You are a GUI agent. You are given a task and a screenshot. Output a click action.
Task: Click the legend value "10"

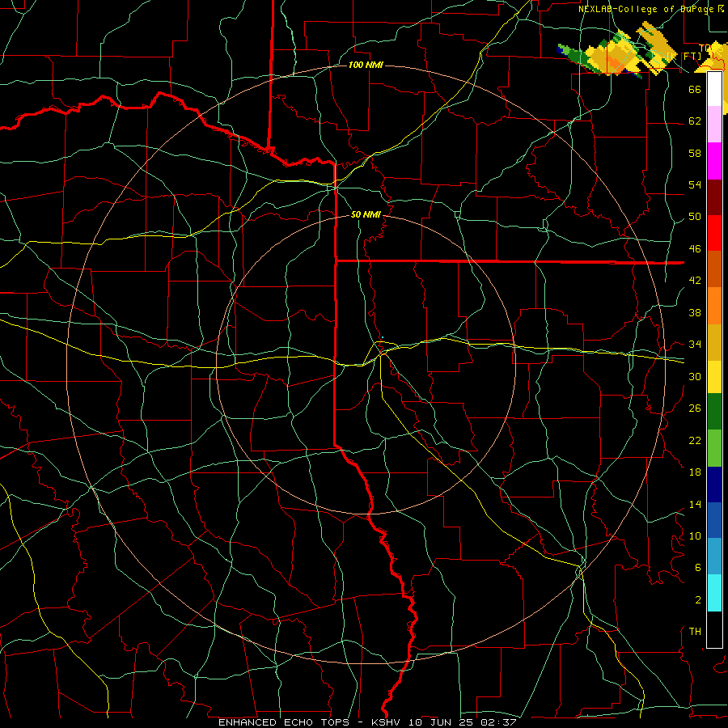point(695,535)
